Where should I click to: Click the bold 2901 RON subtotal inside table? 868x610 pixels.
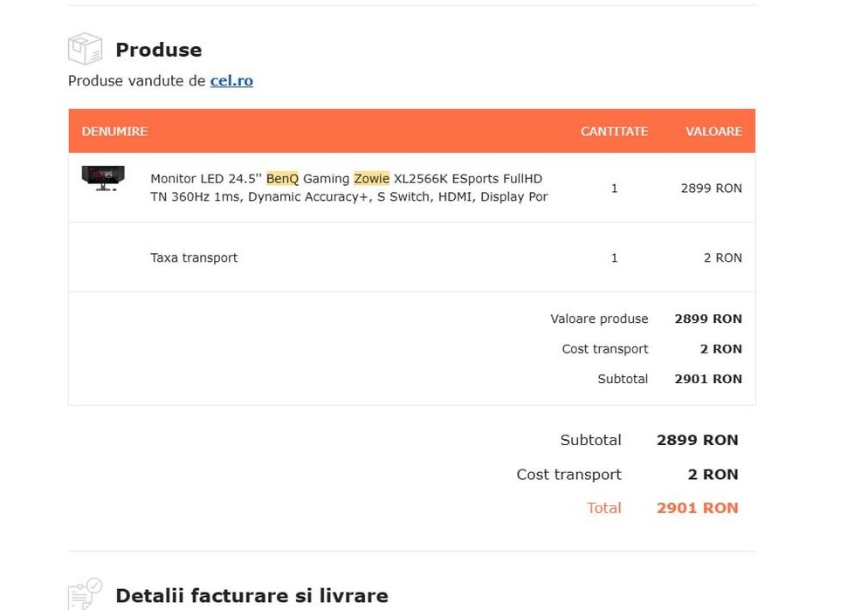click(707, 380)
